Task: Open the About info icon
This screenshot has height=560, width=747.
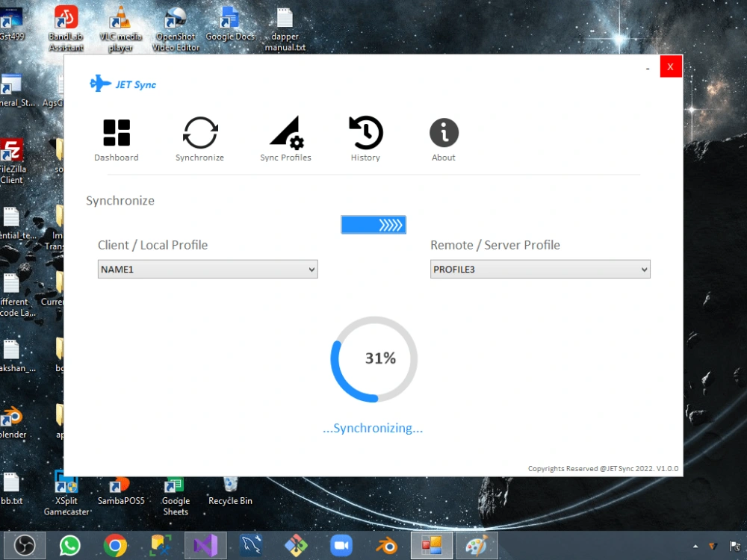Action: [444, 133]
